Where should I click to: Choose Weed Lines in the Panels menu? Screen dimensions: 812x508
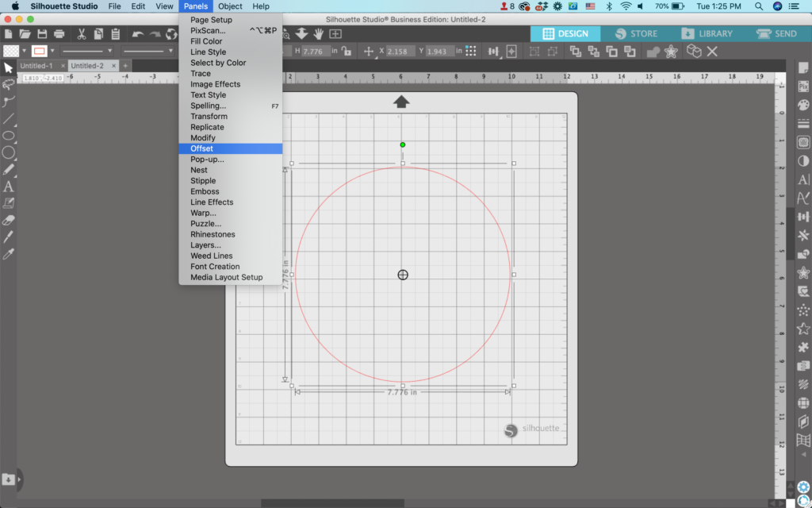pyautogui.click(x=231, y=256)
